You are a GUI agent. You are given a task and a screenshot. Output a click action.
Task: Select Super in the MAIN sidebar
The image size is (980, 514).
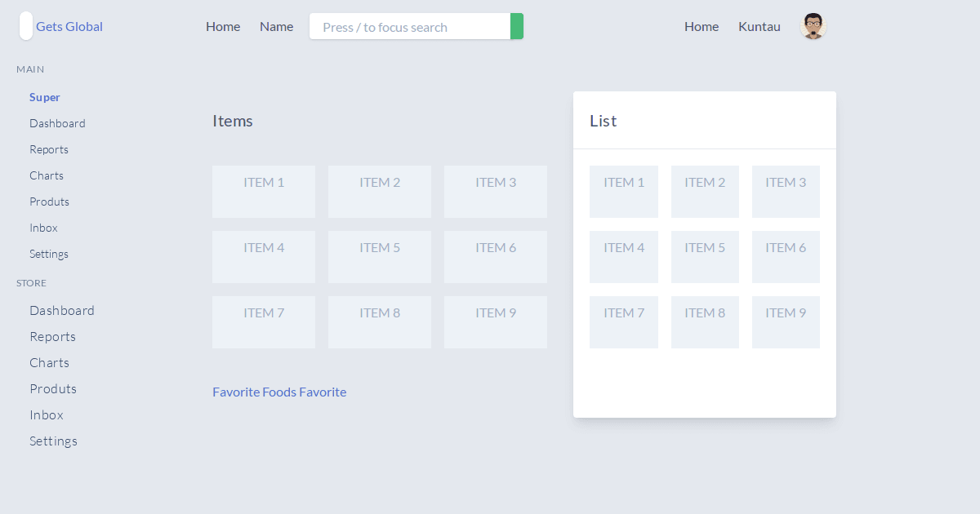point(45,97)
